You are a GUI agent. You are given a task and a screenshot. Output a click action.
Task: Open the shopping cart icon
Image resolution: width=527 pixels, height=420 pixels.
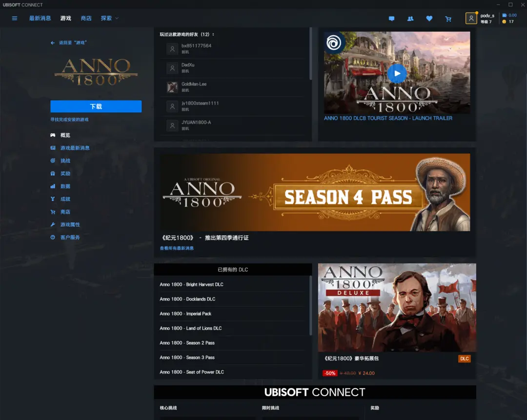point(448,19)
